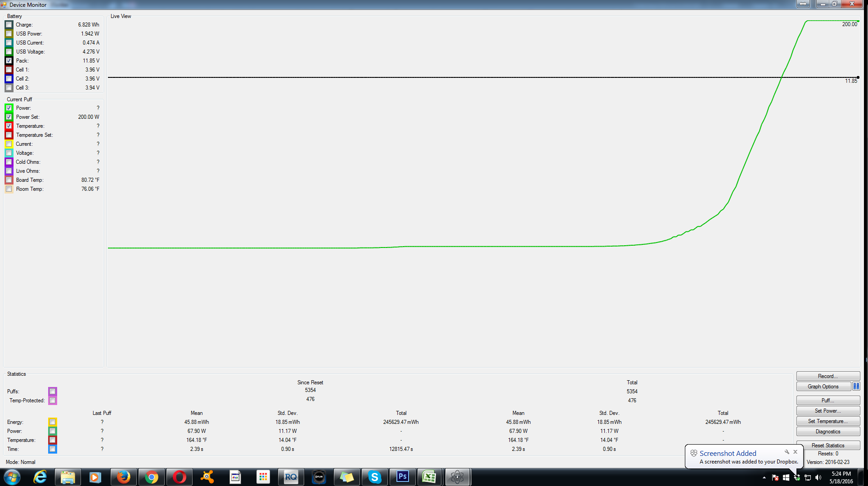Screen dimensions: 868x486
Task: Check the Puffs statistics checkbox
Action: click(x=53, y=391)
